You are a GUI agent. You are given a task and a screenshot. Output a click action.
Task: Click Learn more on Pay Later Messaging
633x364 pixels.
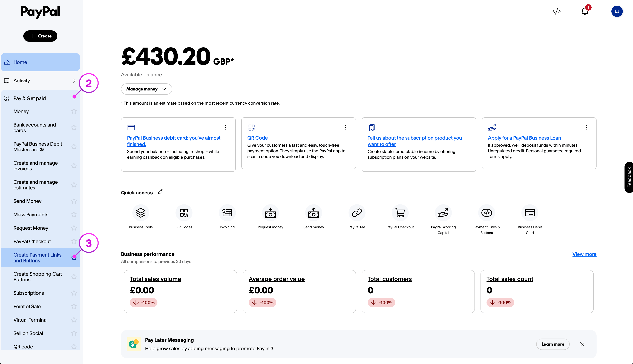pyautogui.click(x=553, y=344)
